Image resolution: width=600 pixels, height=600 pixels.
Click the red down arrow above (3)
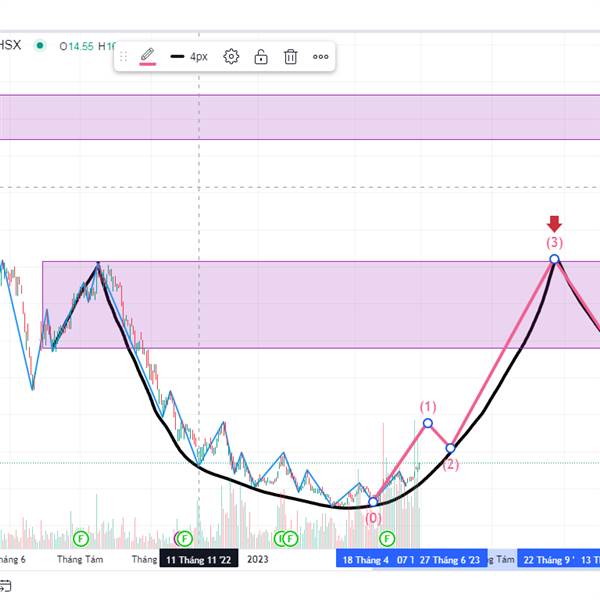554,224
